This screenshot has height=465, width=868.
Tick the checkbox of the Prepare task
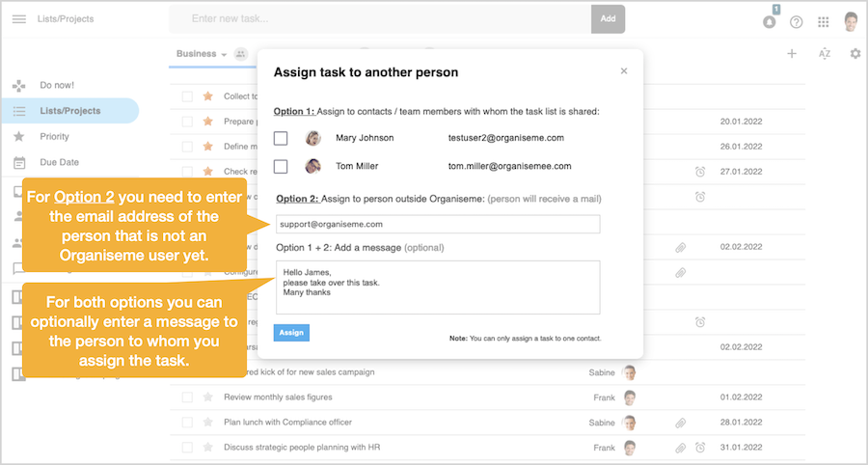[188, 122]
